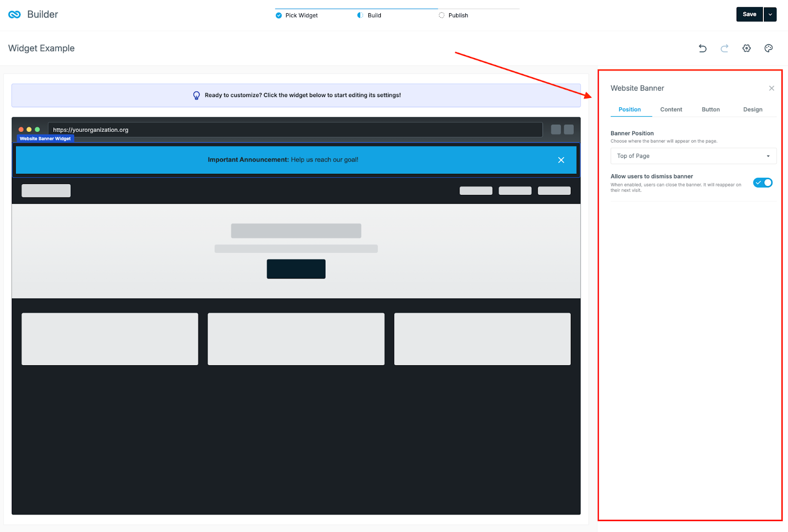Viewport: 788px width, 532px height.
Task: Open the theme palette icon
Action: 768,48
